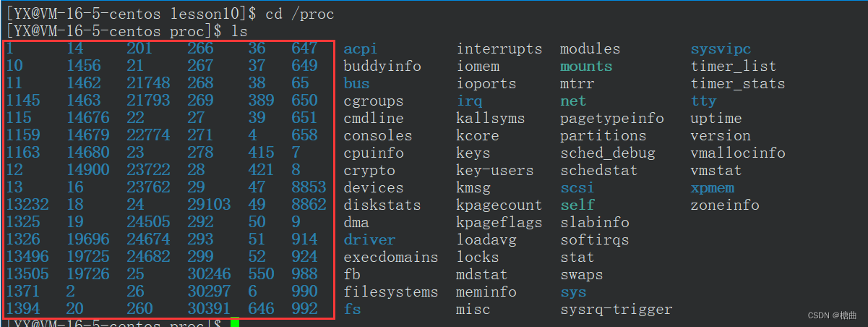
Task: Click process directory '8862'
Action: 309,205
